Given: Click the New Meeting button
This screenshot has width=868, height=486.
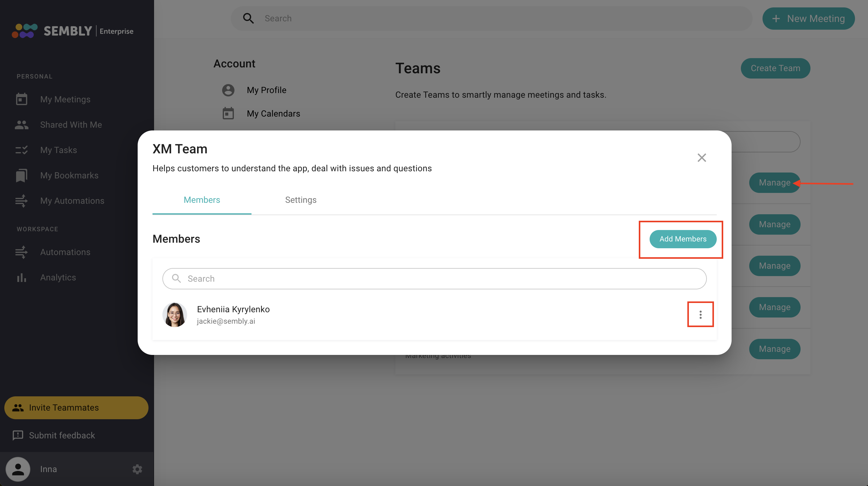Looking at the screenshot, I should [x=808, y=19].
